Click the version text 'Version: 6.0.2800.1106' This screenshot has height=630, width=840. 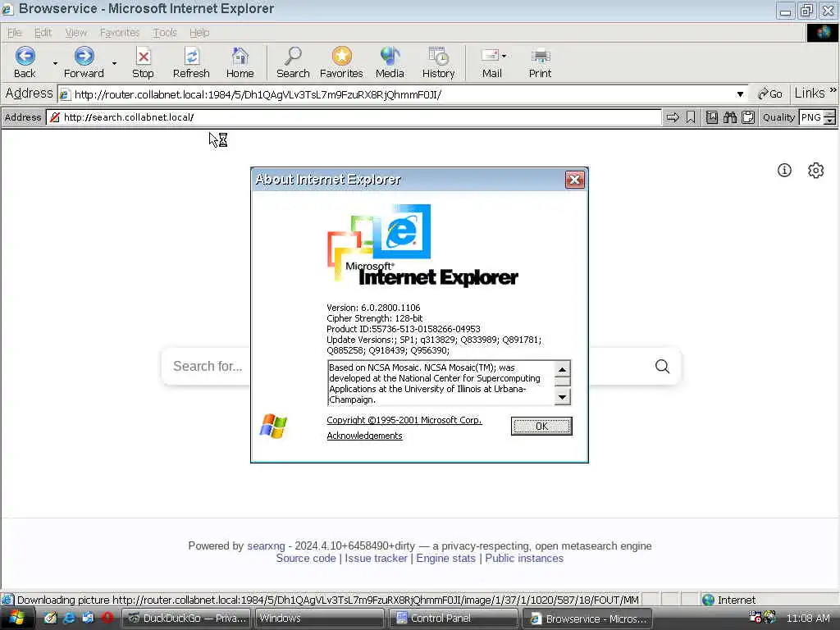pos(373,308)
